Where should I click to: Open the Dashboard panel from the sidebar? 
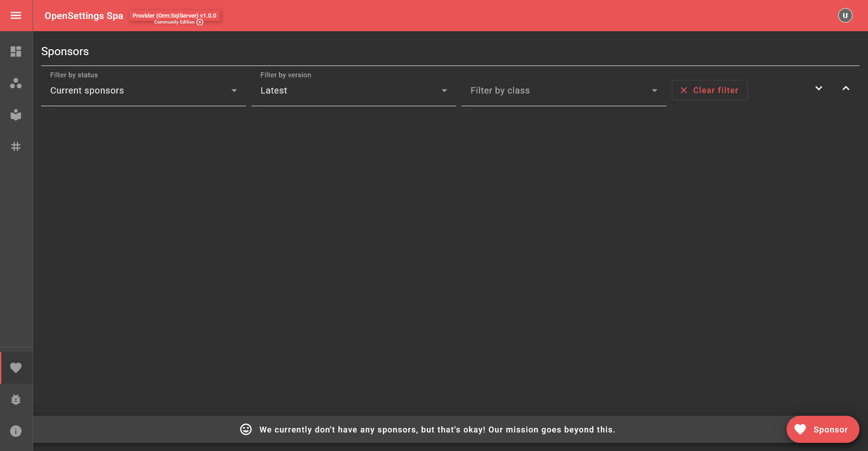16,52
